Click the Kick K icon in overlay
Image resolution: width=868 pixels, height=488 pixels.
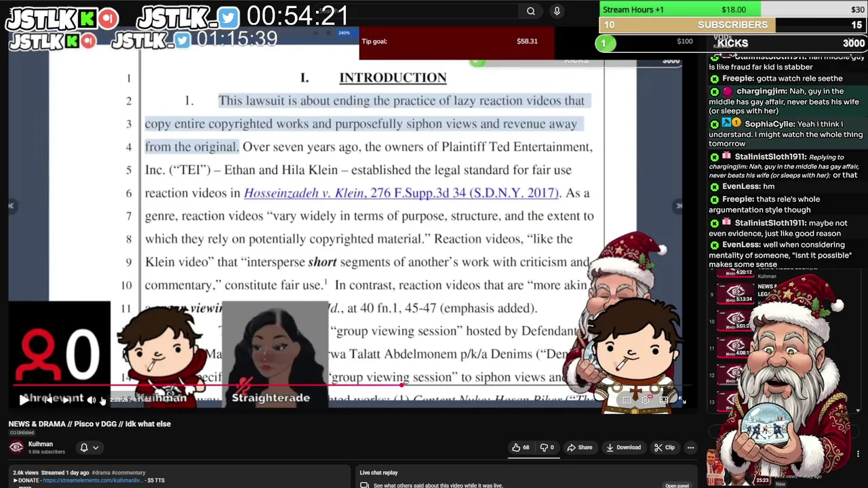(x=86, y=19)
